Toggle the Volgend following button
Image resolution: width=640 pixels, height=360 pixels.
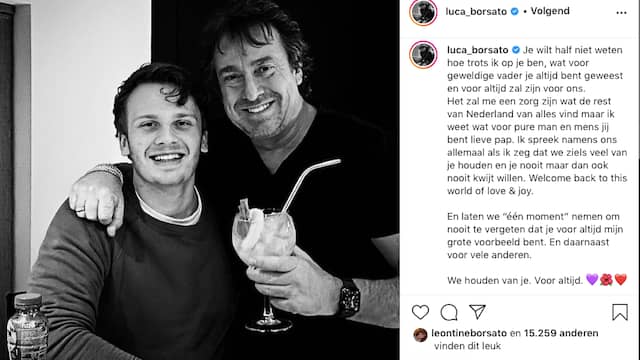(550, 11)
